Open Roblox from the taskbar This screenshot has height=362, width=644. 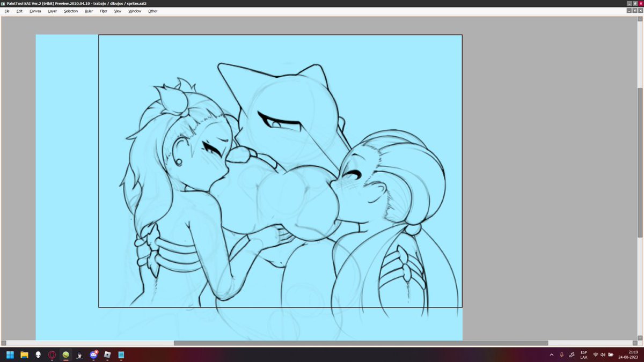[107, 354]
